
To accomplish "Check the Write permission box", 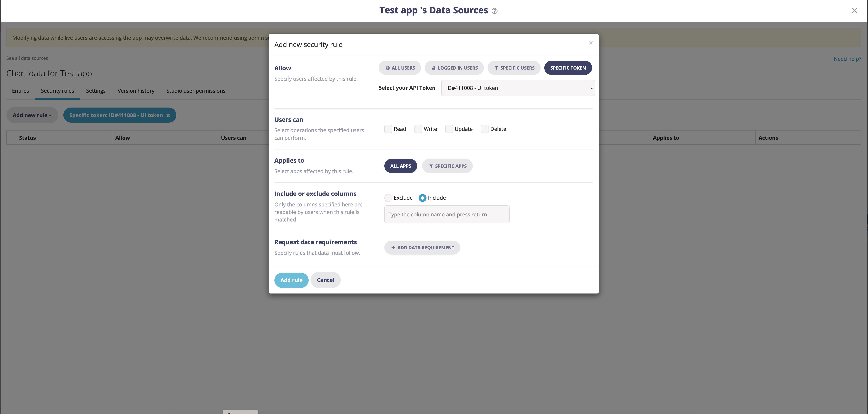I will [x=418, y=129].
